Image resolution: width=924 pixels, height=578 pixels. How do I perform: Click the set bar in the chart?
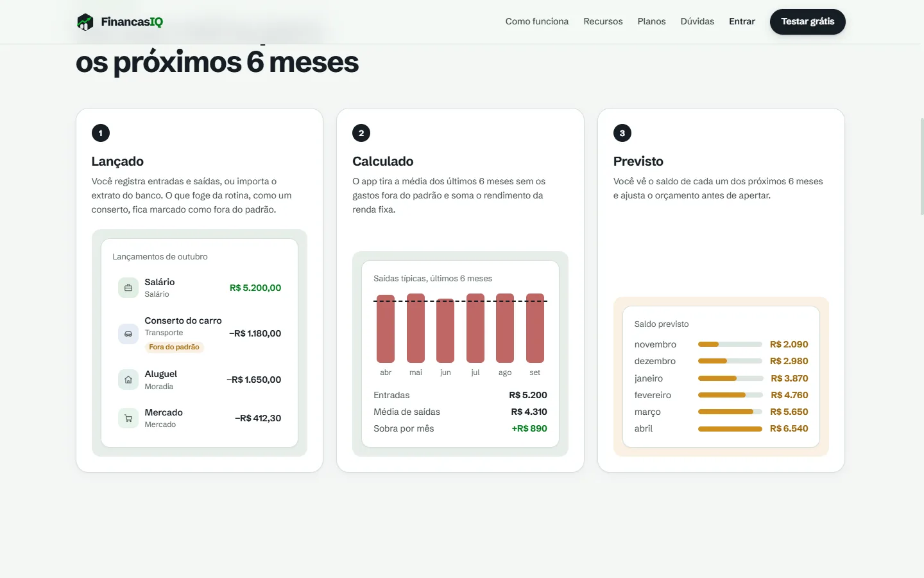535,328
